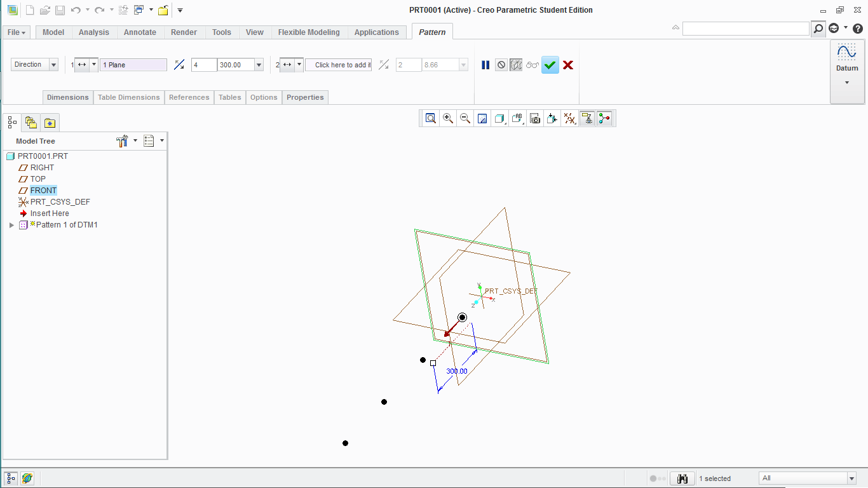Click the Zoom Out magnifier

(x=465, y=118)
